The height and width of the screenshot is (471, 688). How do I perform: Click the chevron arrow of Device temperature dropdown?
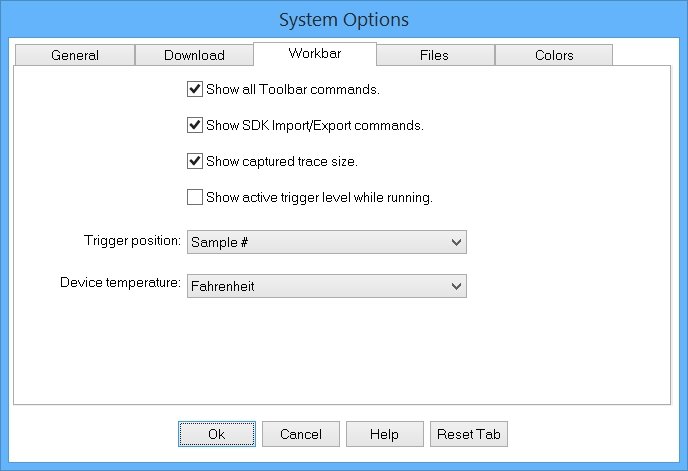[x=456, y=286]
